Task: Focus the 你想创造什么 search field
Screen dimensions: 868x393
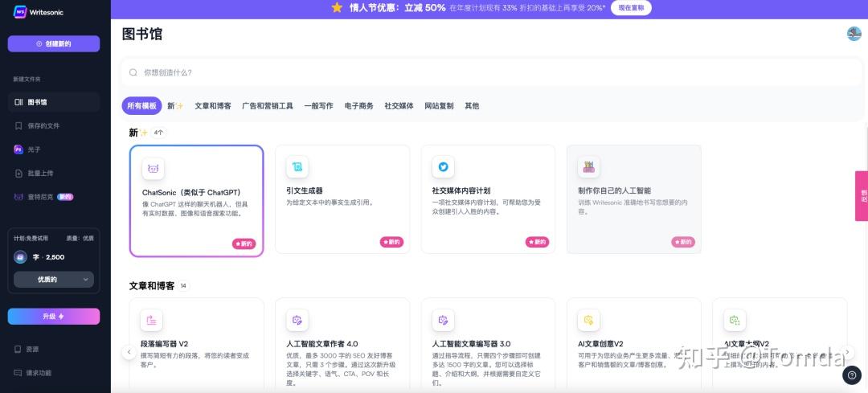Action: pyautogui.click(x=492, y=72)
